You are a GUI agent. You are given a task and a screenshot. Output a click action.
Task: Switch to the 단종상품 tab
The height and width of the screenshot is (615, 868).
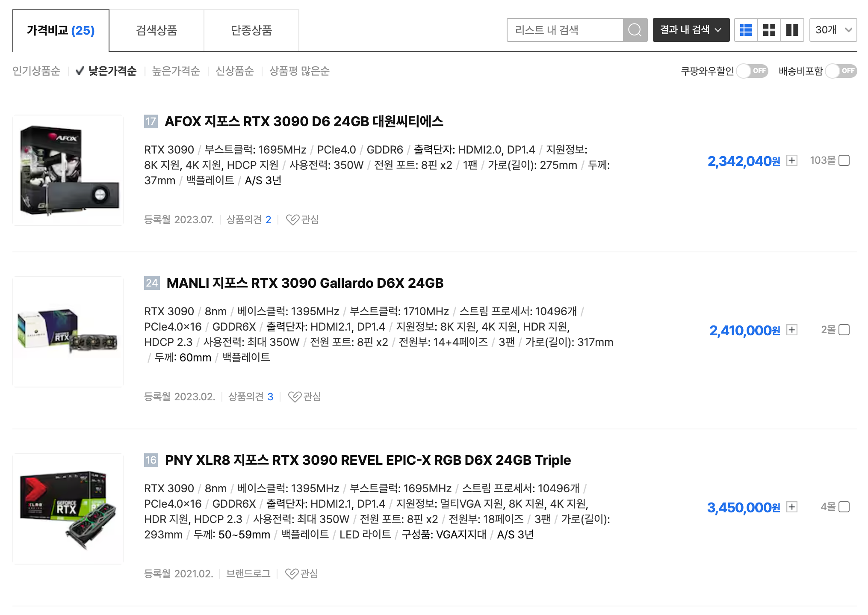click(251, 30)
